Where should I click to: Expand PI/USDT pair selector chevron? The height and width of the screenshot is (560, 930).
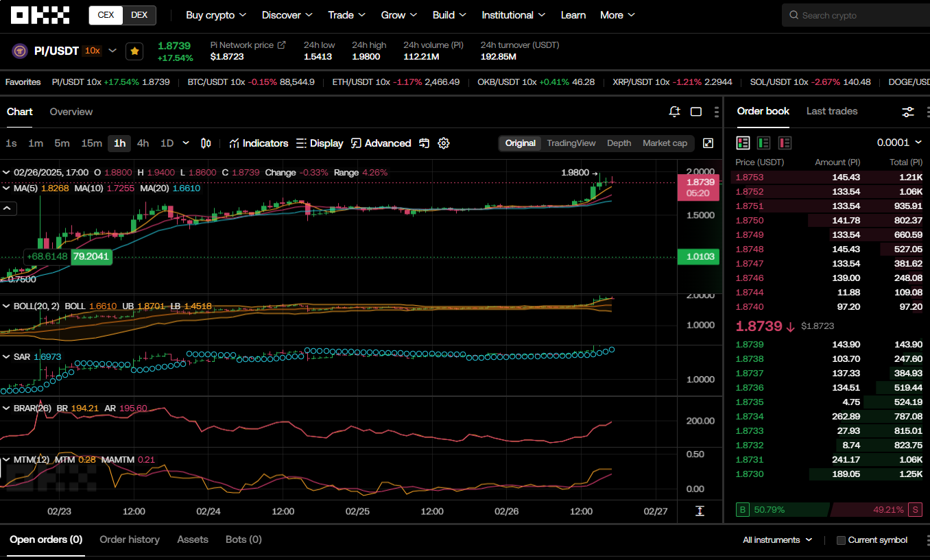pos(113,51)
